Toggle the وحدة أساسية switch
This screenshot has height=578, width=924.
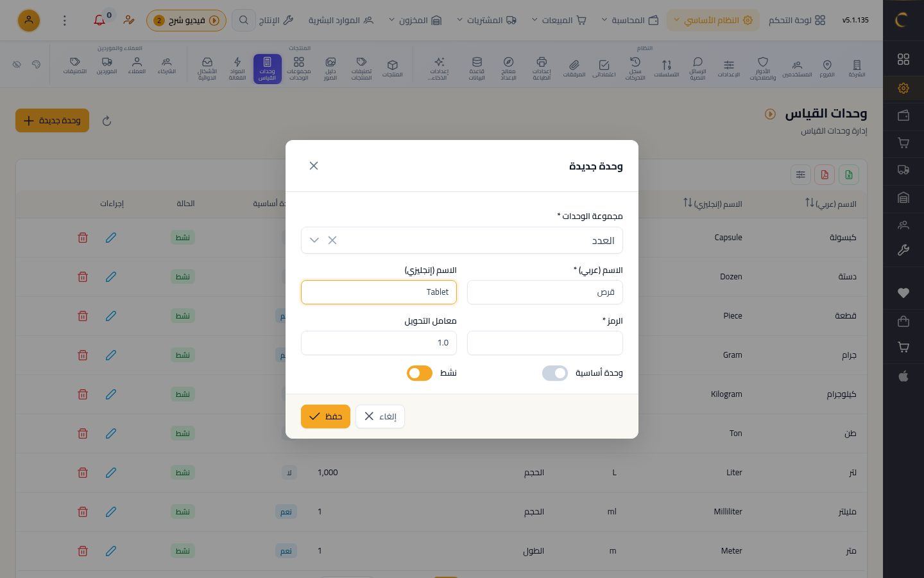point(555,373)
